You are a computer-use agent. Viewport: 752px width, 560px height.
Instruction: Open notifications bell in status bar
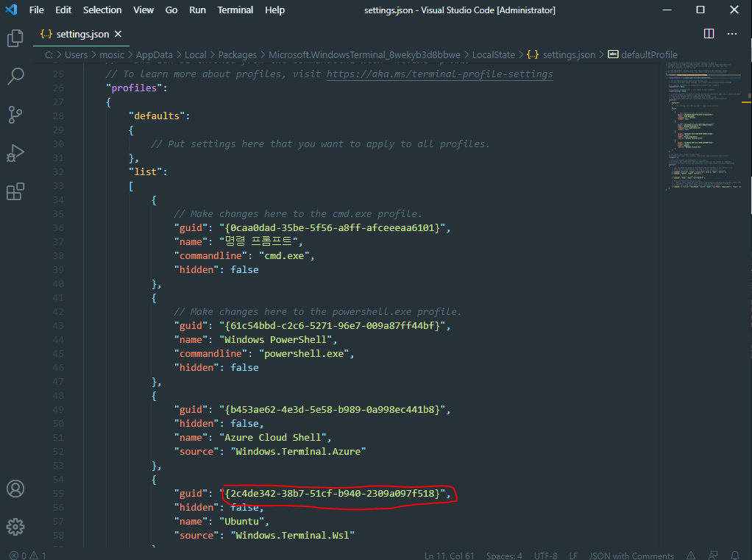click(x=735, y=555)
